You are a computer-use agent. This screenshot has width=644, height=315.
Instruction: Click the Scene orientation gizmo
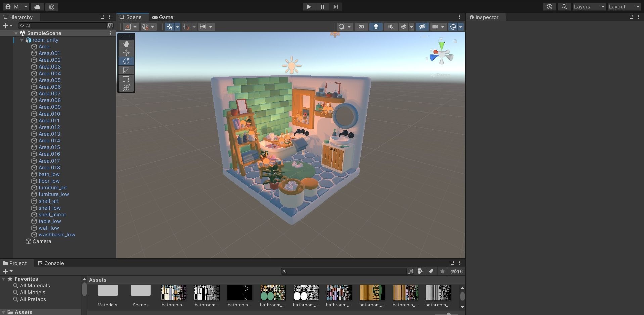tap(441, 54)
